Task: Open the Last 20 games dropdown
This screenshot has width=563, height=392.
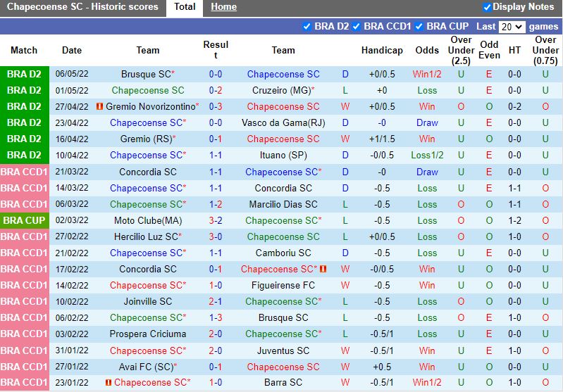Action: coord(512,27)
